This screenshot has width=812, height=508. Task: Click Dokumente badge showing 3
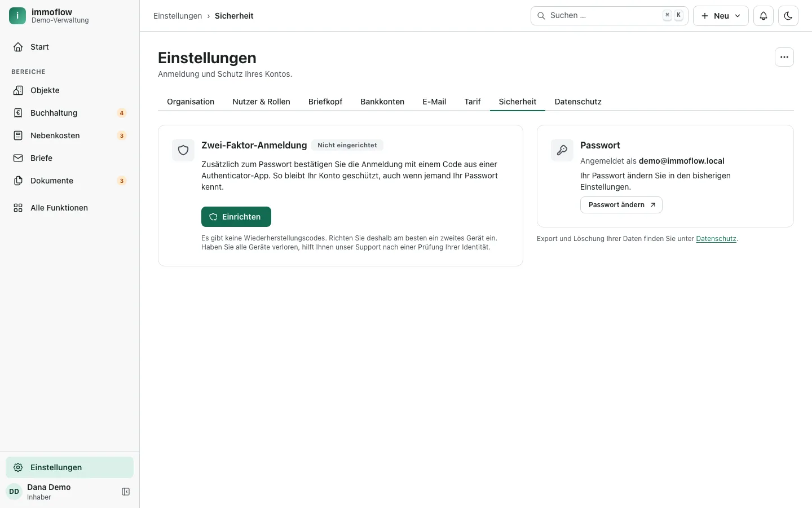121,181
